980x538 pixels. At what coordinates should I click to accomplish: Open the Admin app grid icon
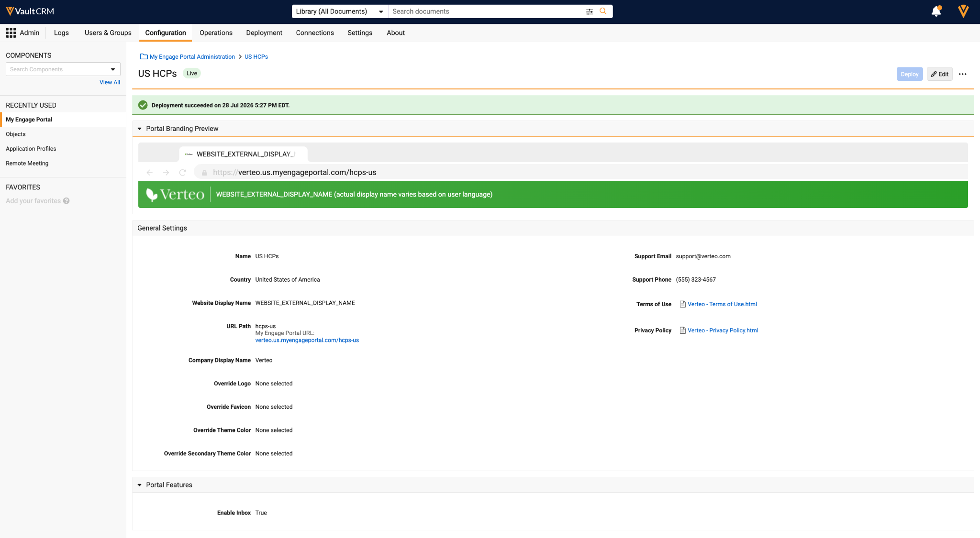(11, 33)
